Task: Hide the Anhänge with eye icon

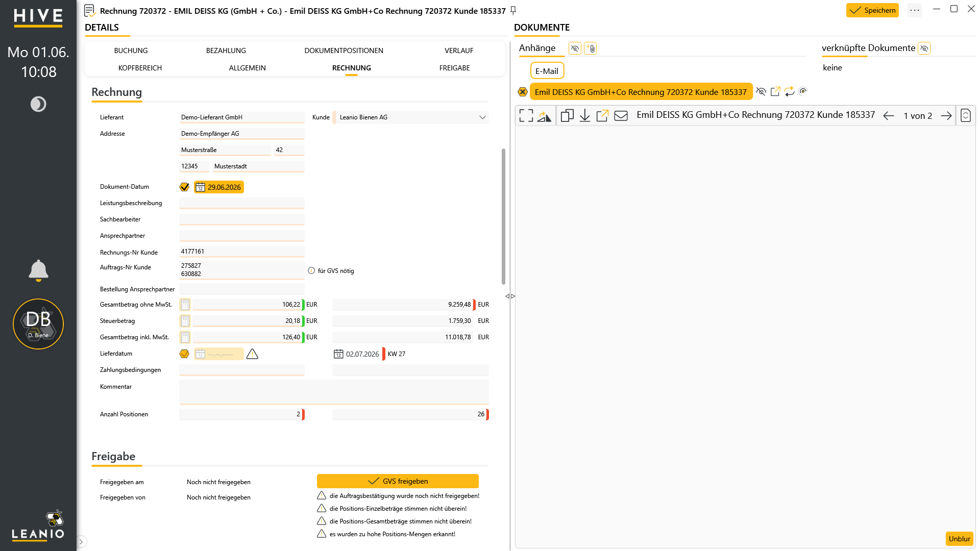Action: click(x=575, y=48)
